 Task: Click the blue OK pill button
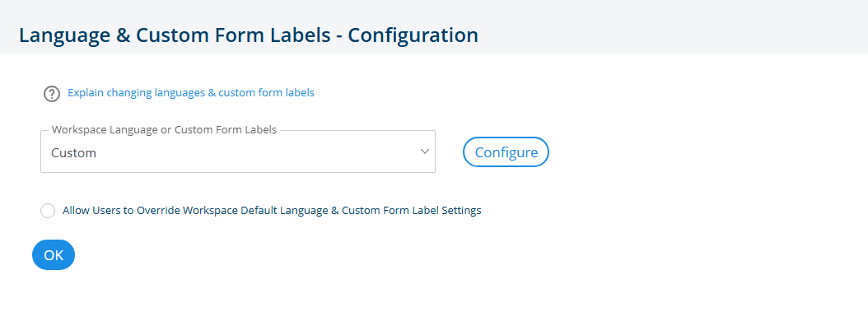click(x=54, y=255)
